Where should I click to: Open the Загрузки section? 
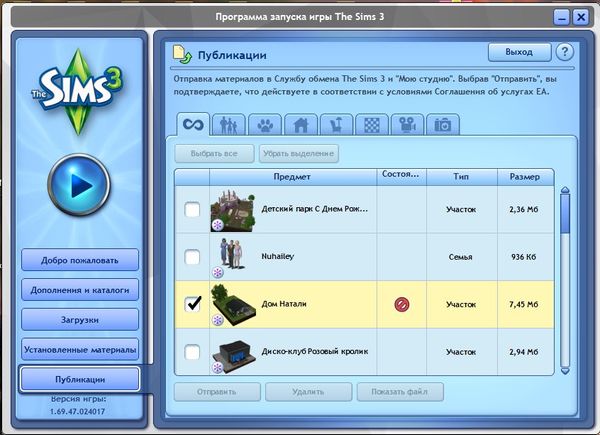point(79,319)
